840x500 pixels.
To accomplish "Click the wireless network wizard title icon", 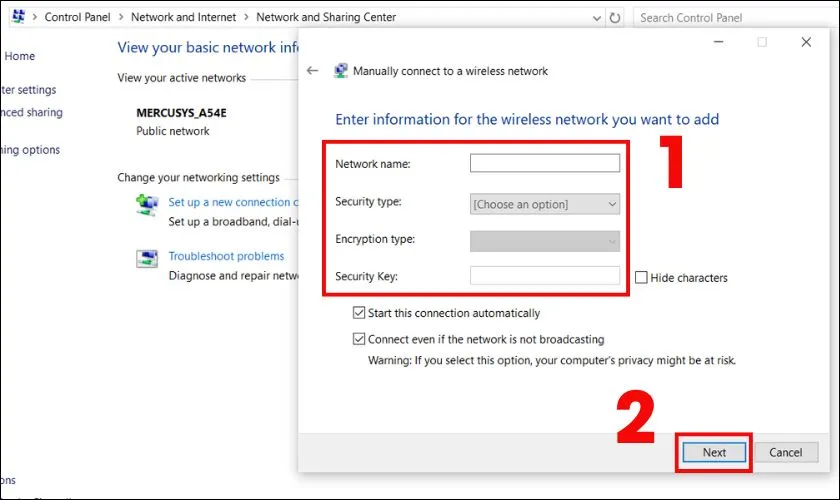I will [341, 71].
